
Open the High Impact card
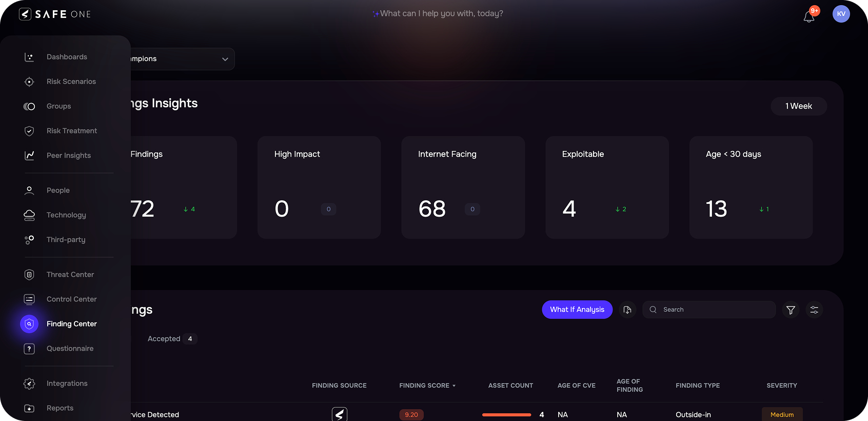[319, 187]
